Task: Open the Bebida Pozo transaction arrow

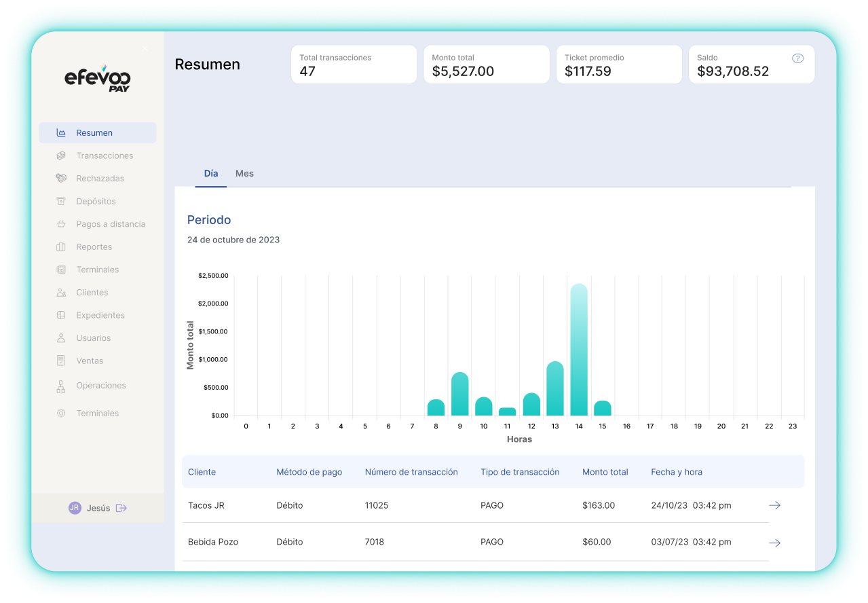Action: point(774,543)
